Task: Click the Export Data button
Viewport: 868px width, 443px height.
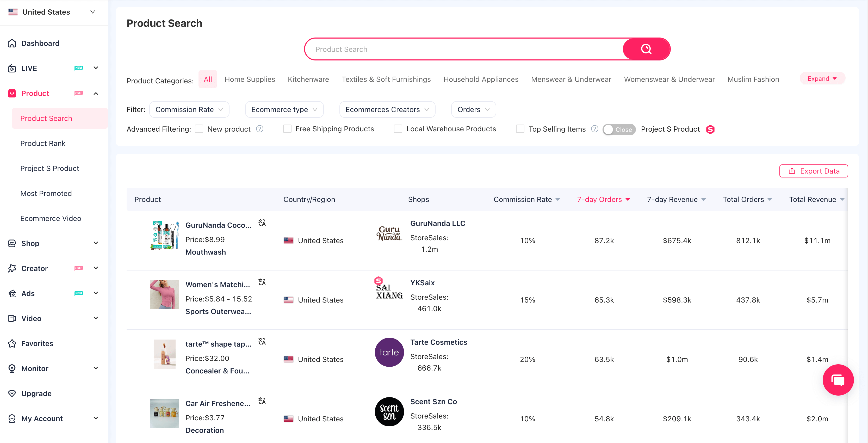Action: (813, 171)
